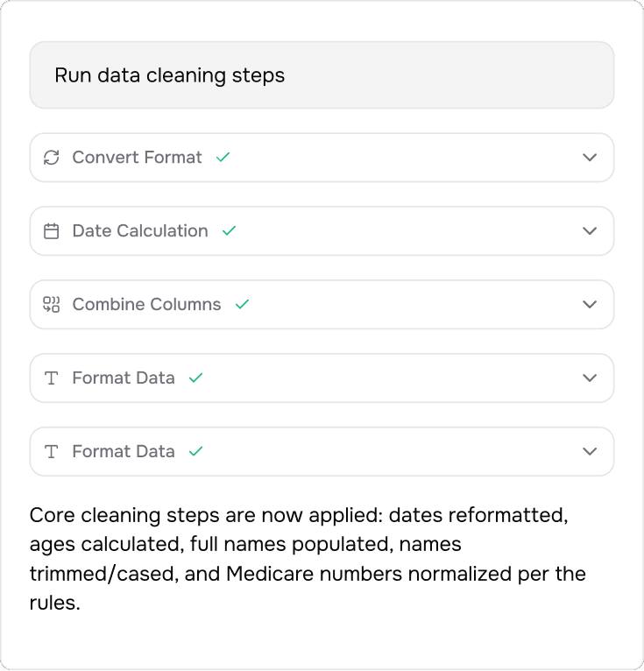Click the green checkmark beside Date Calculation

[x=230, y=231]
